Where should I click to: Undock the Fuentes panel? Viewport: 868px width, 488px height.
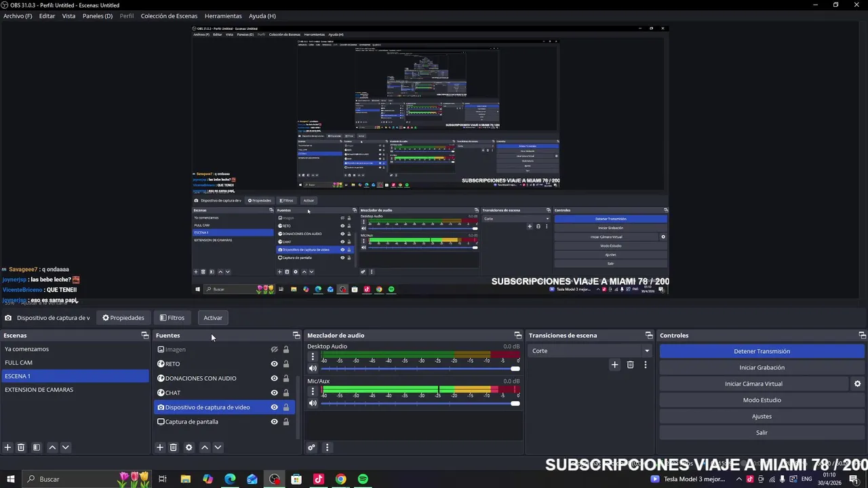pyautogui.click(x=296, y=335)
